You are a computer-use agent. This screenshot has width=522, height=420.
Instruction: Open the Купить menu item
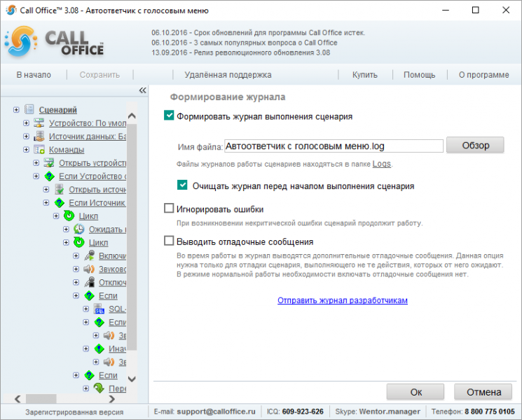pyautogui.click(x=365, y=75)
